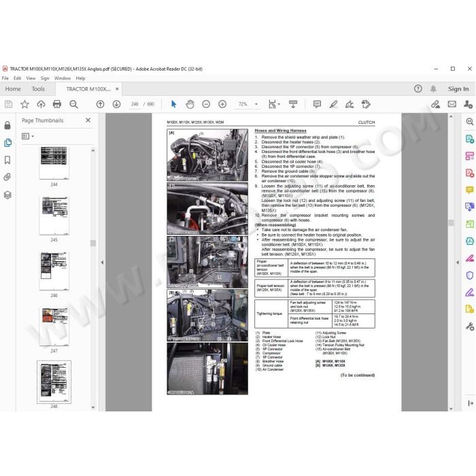The image size is (476, 476).
Task: Send the file by email envelope icon
Action: coord(452,105)
